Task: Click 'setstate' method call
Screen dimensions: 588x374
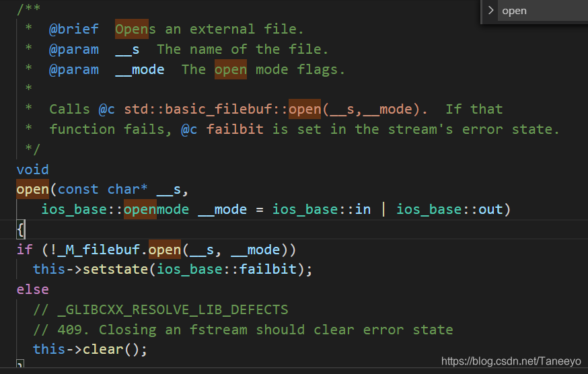Action: click(115, 269)
